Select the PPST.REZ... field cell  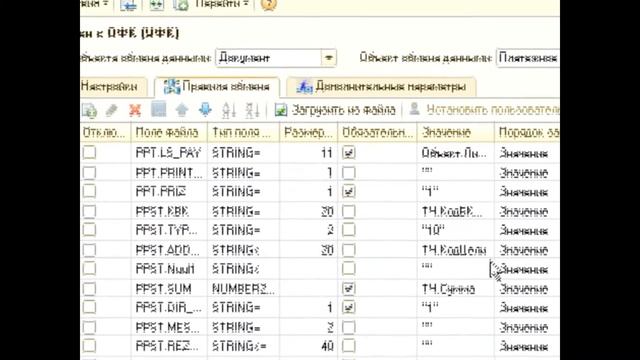(169, 346)
